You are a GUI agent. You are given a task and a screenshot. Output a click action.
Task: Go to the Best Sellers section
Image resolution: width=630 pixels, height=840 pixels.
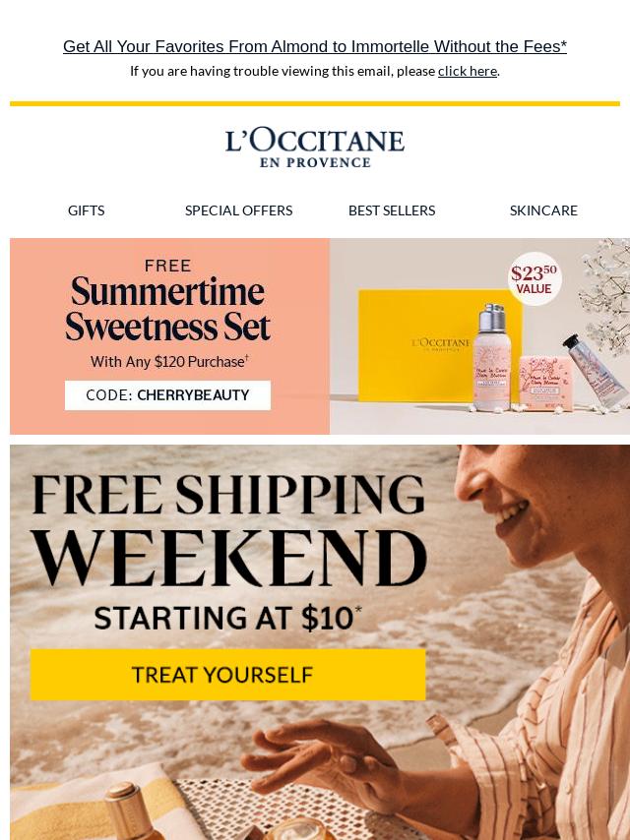click(392, 210)
